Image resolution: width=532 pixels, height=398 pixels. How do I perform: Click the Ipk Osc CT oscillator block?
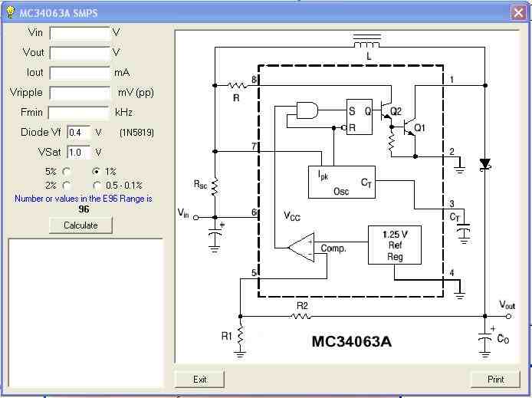[342, 183]
